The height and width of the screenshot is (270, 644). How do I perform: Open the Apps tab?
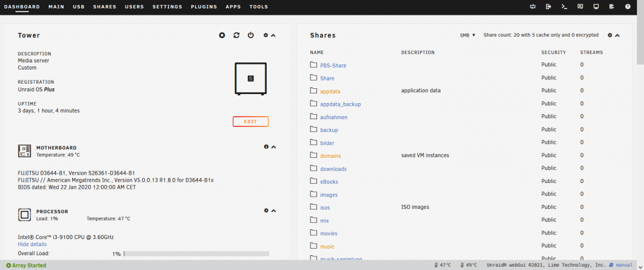[233, 6]
